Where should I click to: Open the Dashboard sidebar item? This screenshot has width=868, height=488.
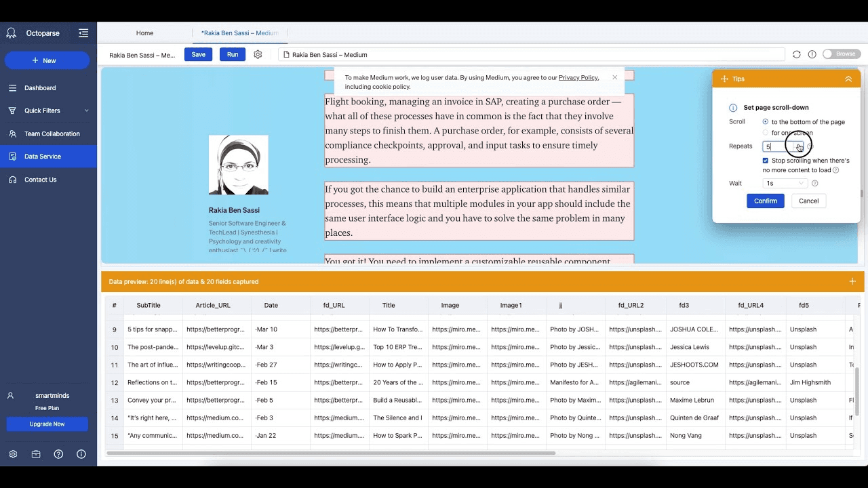(48, 88)
